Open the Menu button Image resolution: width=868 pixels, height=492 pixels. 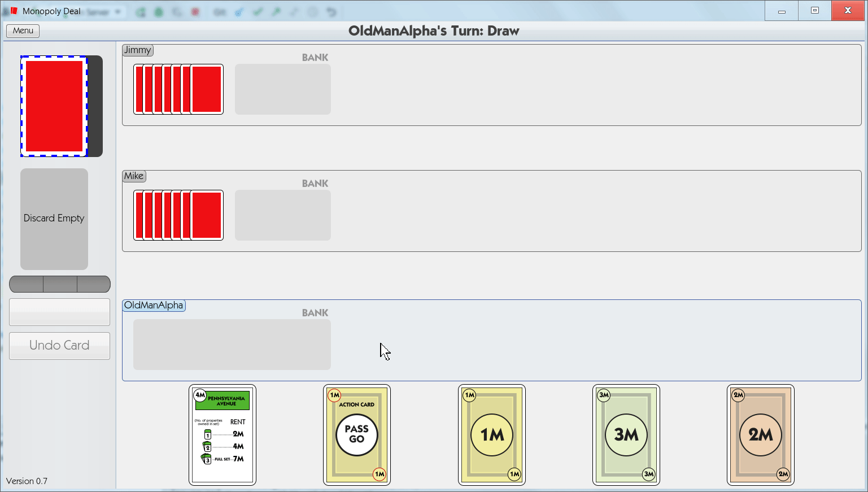click(23, 31)
